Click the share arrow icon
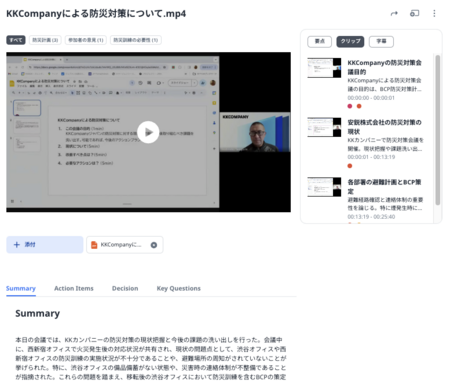 click(394, 13)
